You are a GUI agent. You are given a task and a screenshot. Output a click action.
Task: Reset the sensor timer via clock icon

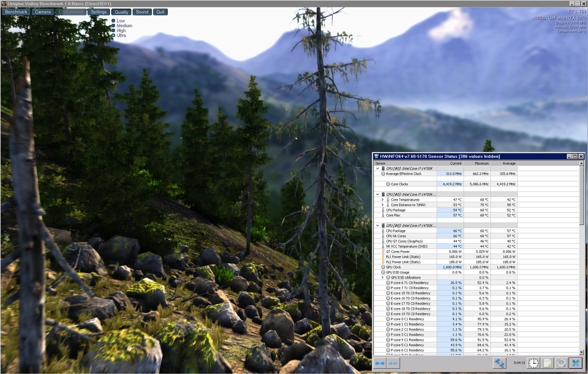(x=533, y=363)
